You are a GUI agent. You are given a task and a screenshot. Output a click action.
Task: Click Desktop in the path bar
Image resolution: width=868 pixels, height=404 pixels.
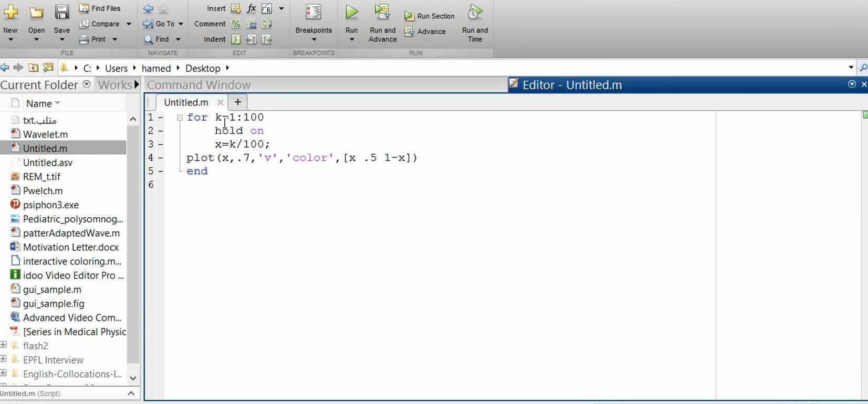click(203, 68)
